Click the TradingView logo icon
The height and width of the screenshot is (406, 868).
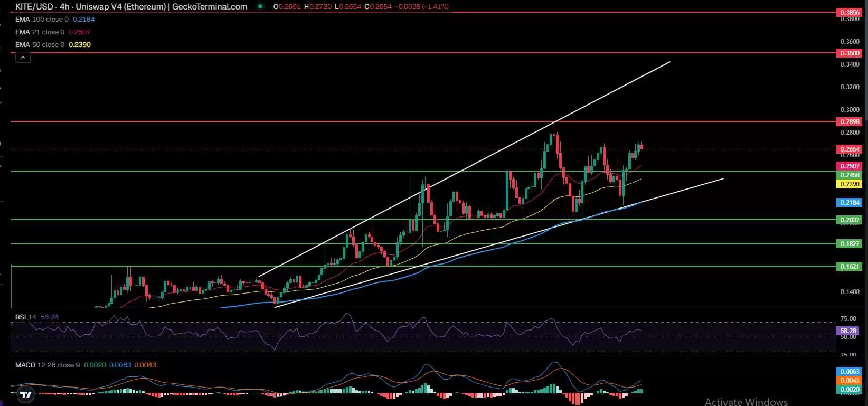(25, 394)
